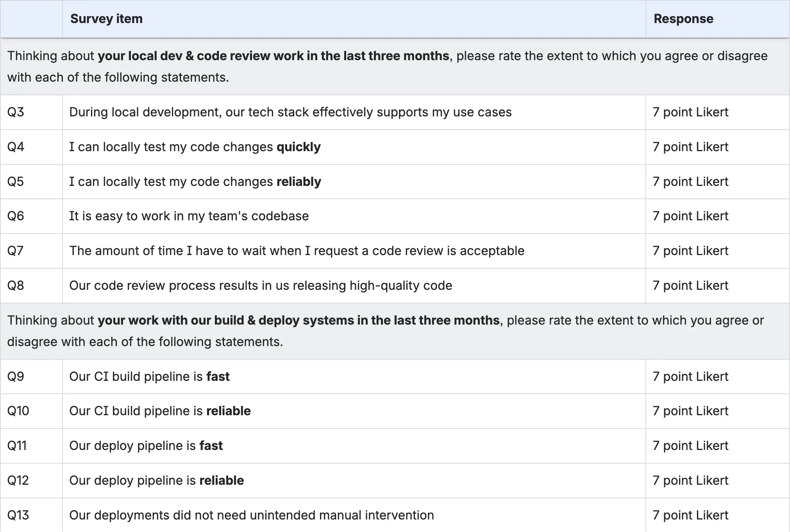Screen dimensions: 790x532
Task: Select "I can locally test my code changes quickly"
Action: [195, 147]
